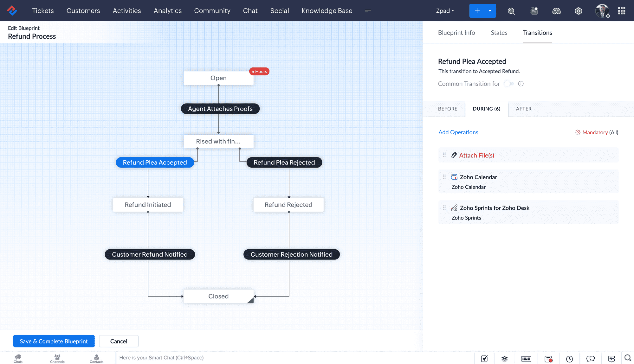
Task: Switch to the States tab
Action: (499, 33)
